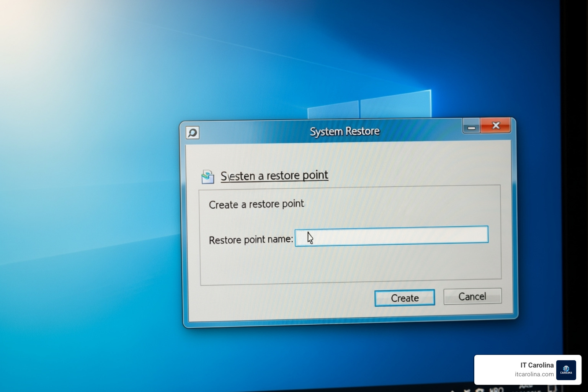Open the underlined restore point heading link
This screenshot has width=588, height=392.
tap(274, 176)
